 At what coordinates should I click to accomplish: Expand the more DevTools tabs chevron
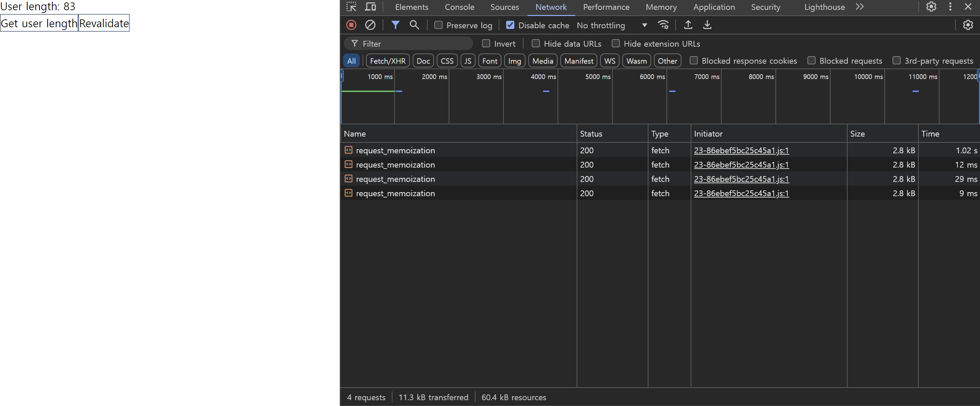pos(859,7)
